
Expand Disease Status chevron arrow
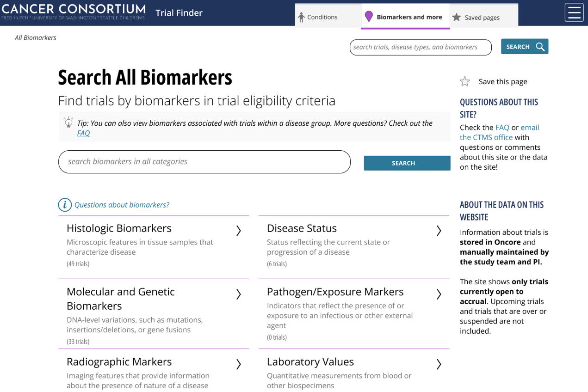(439, 231)
